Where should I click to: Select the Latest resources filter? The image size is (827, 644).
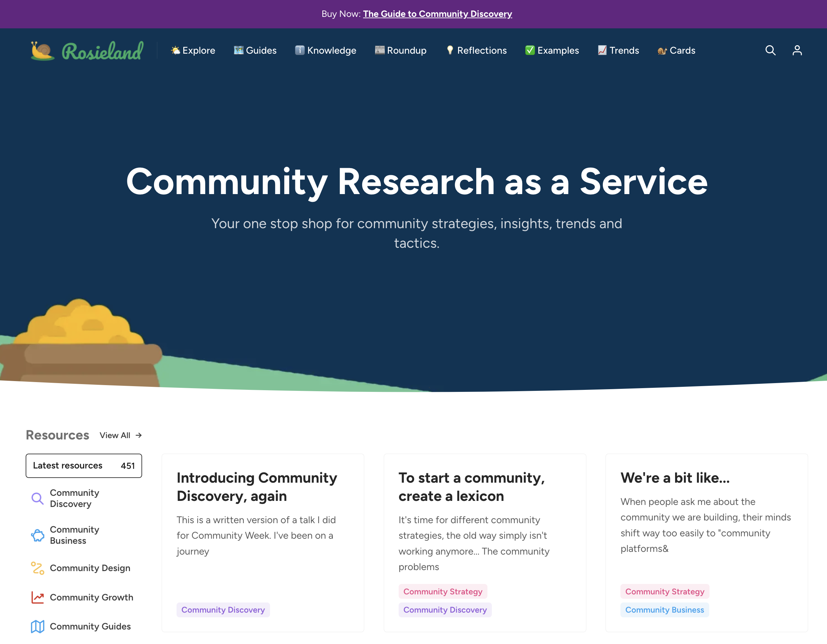(x=84, y=465)
